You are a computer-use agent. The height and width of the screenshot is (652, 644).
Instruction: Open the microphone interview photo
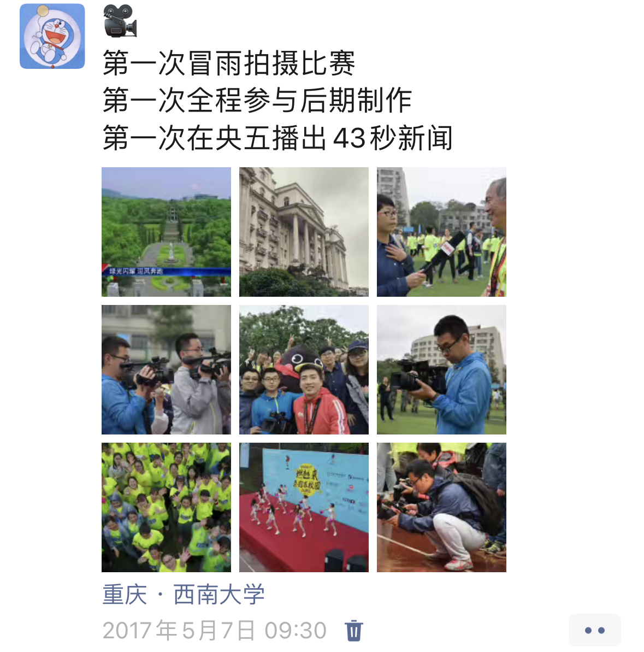[441, 232]
